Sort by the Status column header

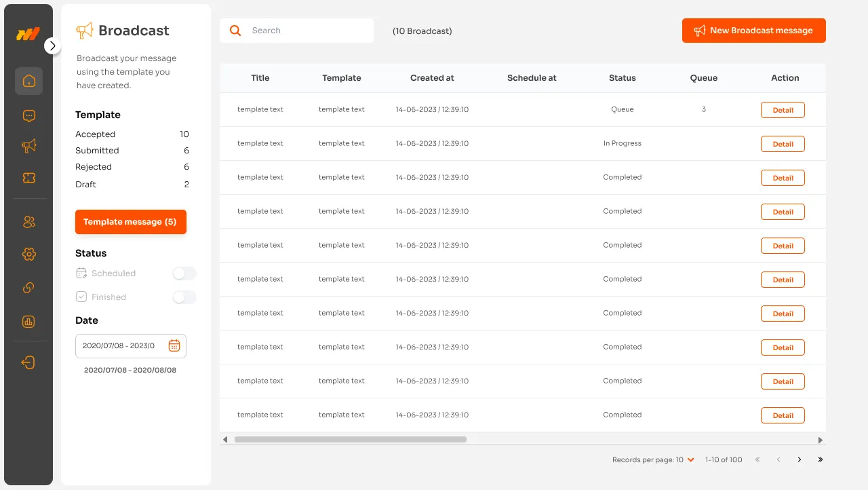click(x=622, y=78)
